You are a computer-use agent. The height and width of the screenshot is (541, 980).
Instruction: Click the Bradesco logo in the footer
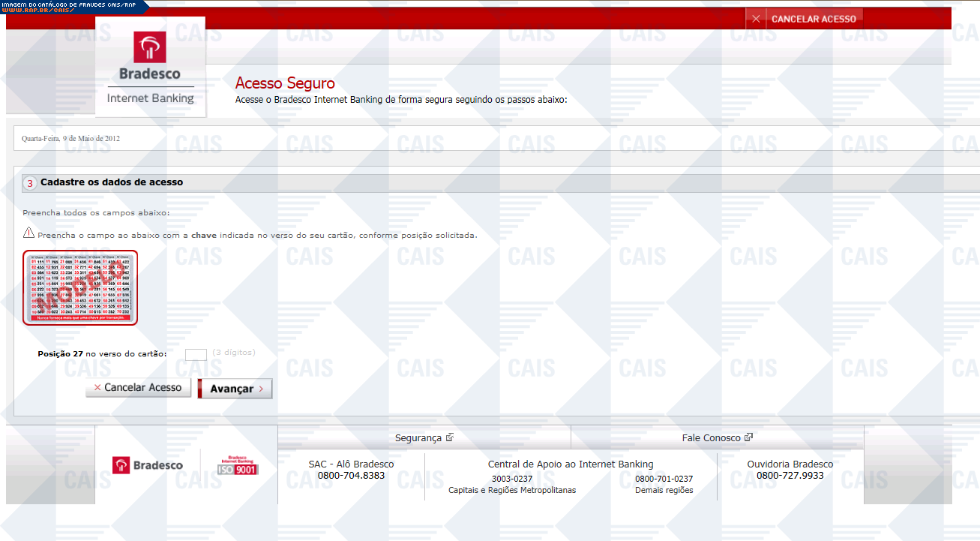148,465
